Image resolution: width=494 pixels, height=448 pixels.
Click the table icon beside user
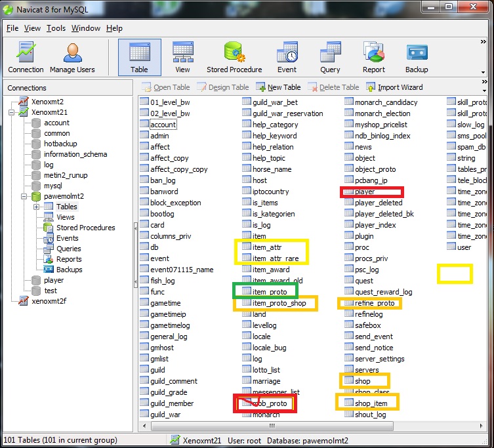(x=451, y=247)
